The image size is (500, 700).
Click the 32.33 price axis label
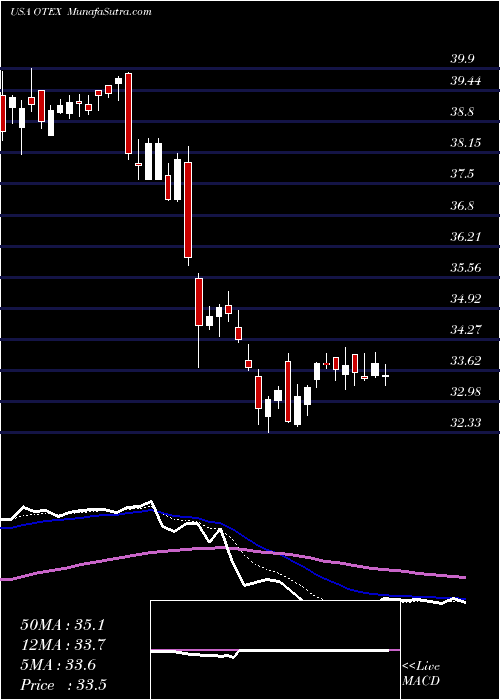[x=467, y=422]
